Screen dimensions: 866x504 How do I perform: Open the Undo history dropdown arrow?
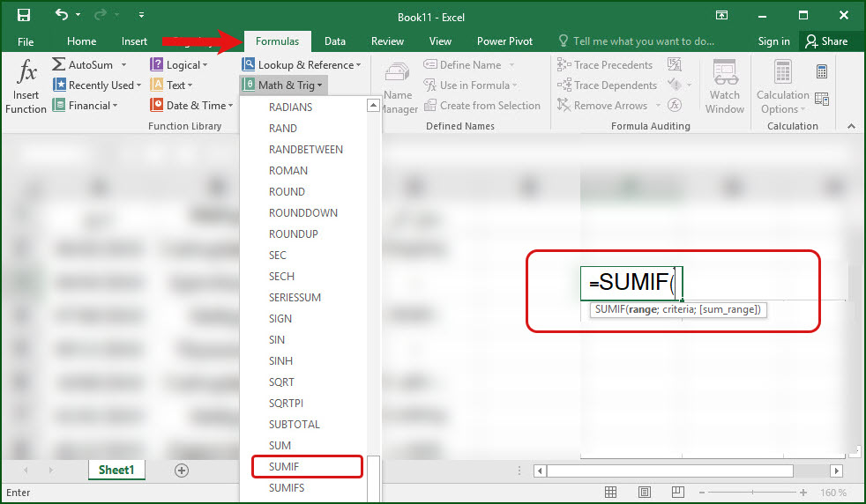(x=78, y=15)
